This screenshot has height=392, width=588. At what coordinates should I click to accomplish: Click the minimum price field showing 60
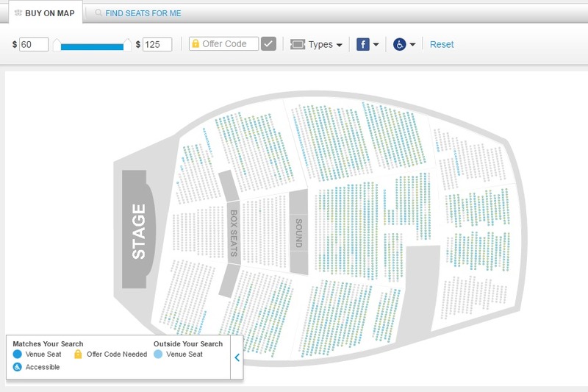(x=34, y=44)
